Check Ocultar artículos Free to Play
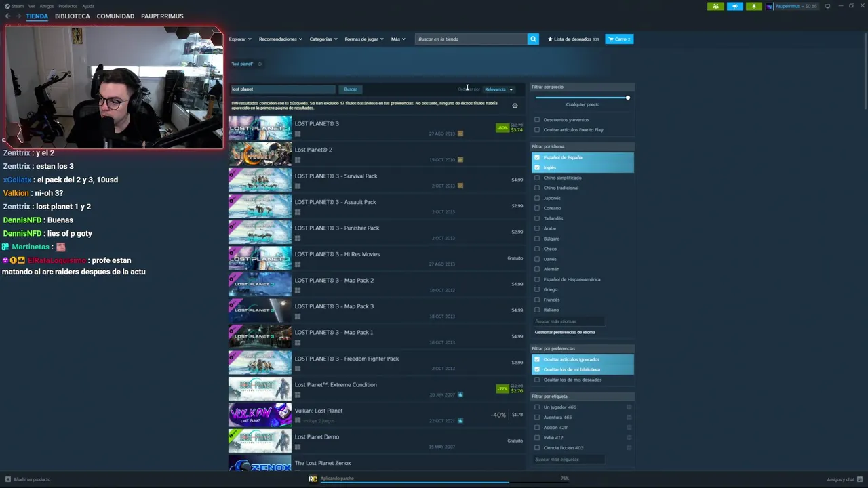Screen dimensions: 868x488 pos(537,130)
